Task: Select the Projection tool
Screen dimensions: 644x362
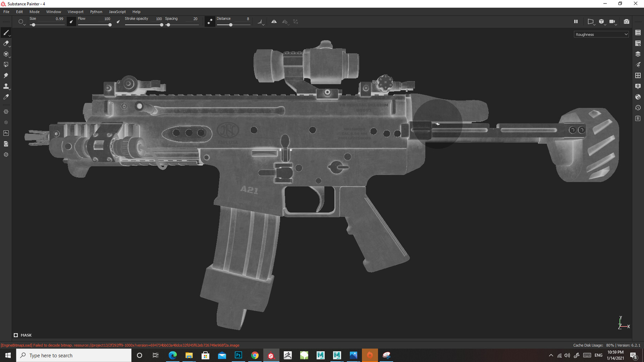Action: click(6, 54)
